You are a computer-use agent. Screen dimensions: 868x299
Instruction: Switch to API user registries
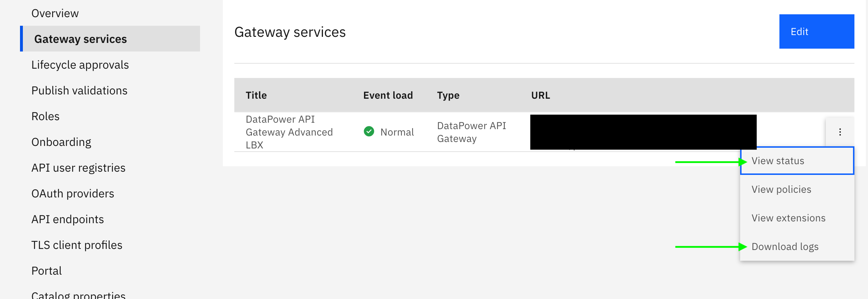tap(78, 168)
